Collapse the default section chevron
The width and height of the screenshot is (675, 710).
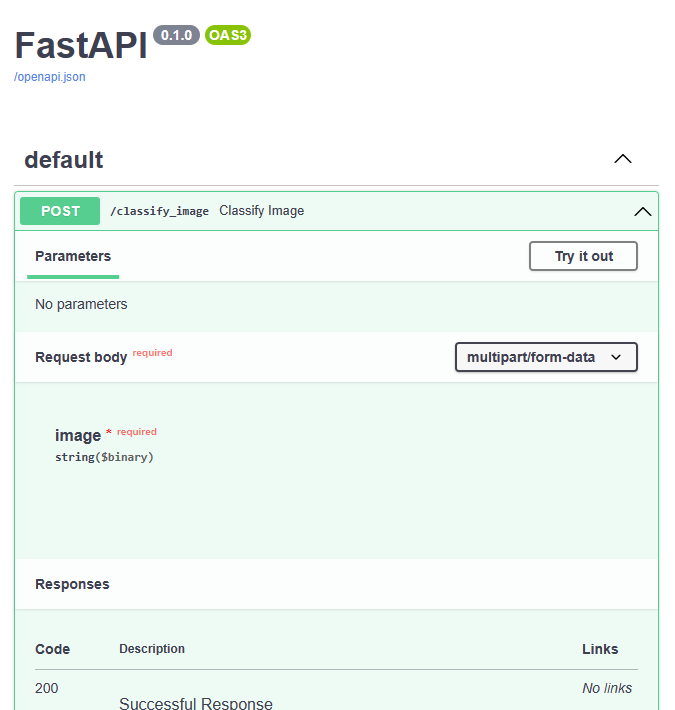[x=622, y=159]
